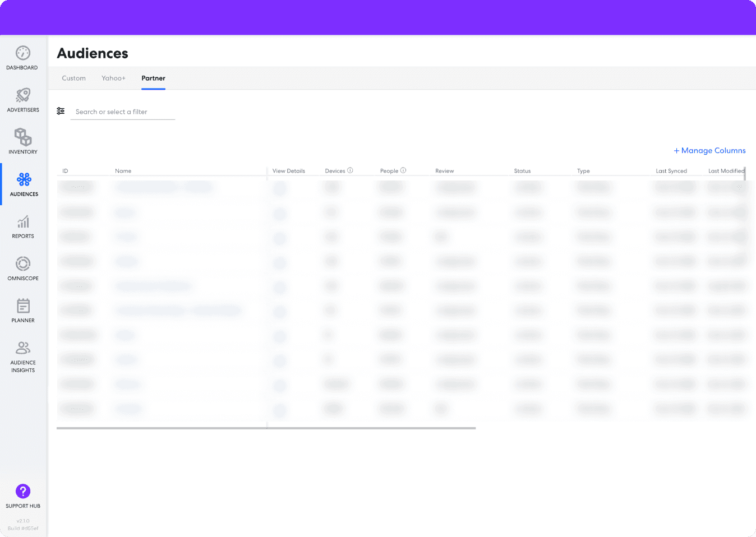This screenshot has width=756, height=537.
Task: Open Audience Insights in sidebar
Action: [x=22, y=357]
